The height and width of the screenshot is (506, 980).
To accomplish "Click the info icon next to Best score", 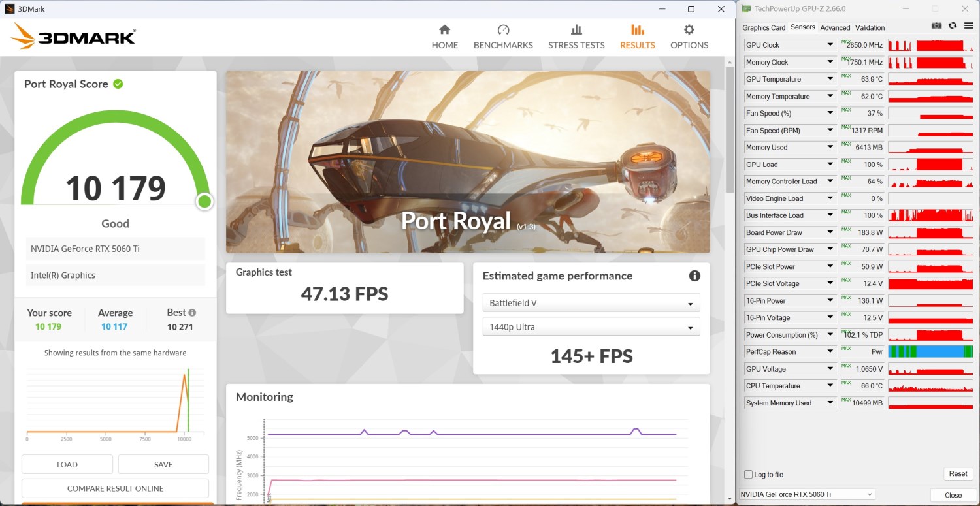I will 192,313.
